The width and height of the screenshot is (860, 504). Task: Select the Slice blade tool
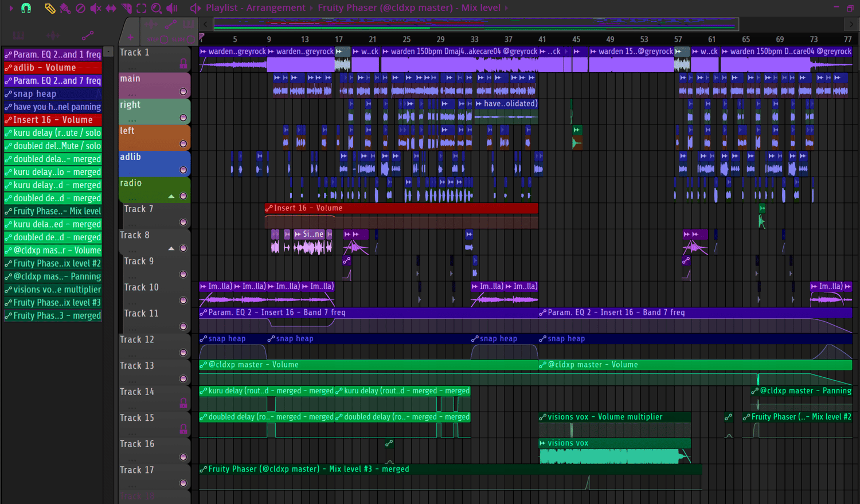click(126, 8)
